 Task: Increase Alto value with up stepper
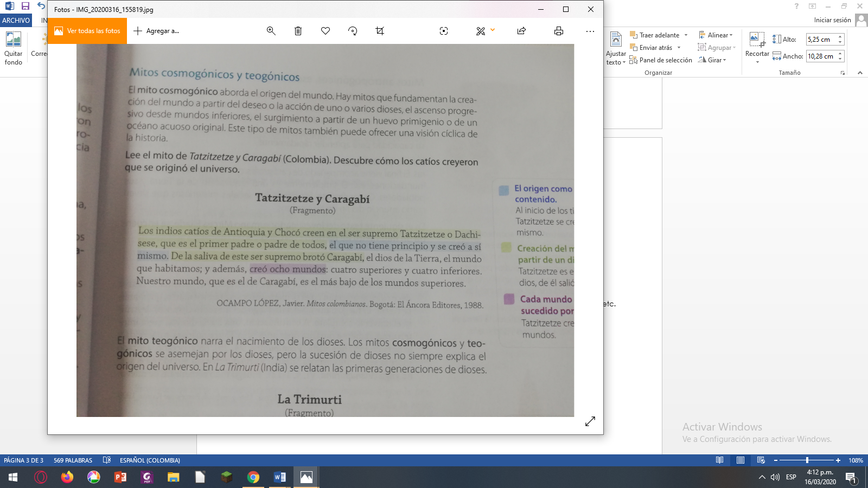click(840, 37)
